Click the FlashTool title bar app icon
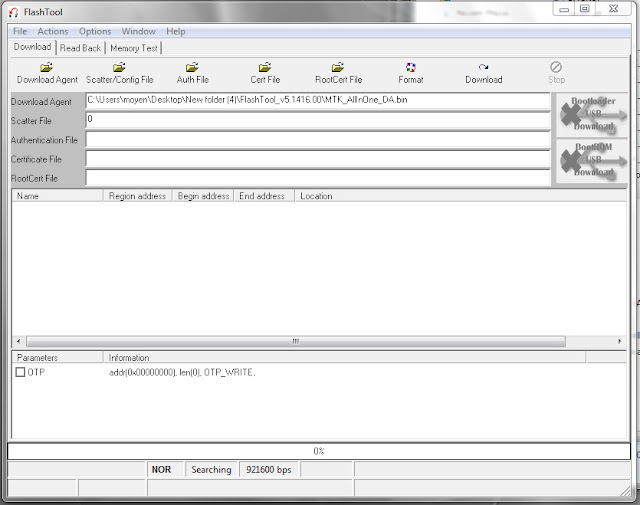 (14, 12)
